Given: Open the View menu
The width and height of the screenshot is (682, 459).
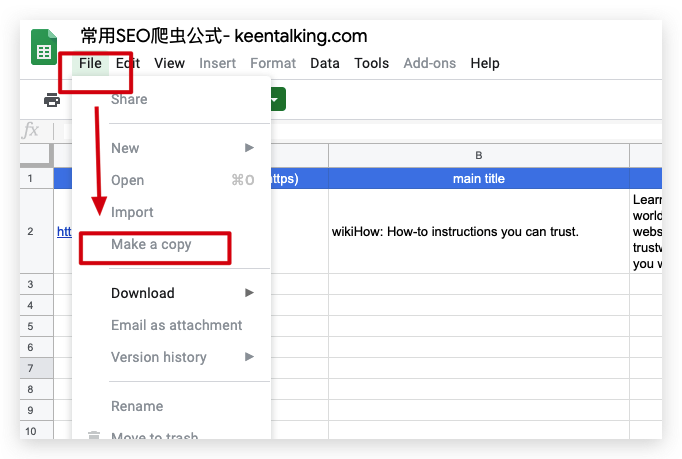Looking at the screenshot, I should 169,63.
